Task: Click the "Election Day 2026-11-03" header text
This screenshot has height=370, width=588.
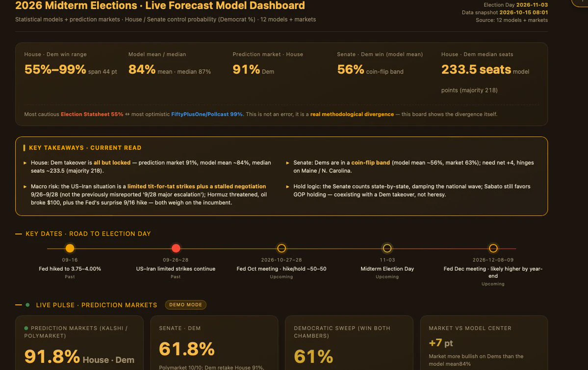Action: [515, 5]
